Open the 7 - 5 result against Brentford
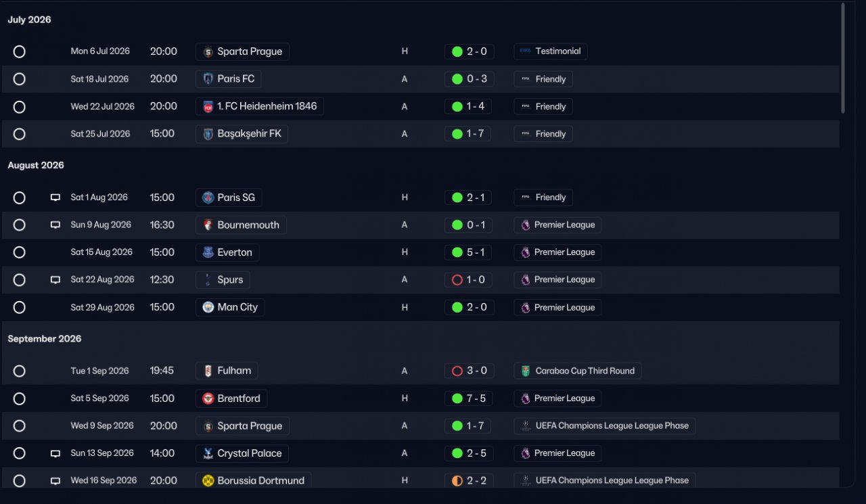This screenshot has height=504, width=866. coord(470,398)
